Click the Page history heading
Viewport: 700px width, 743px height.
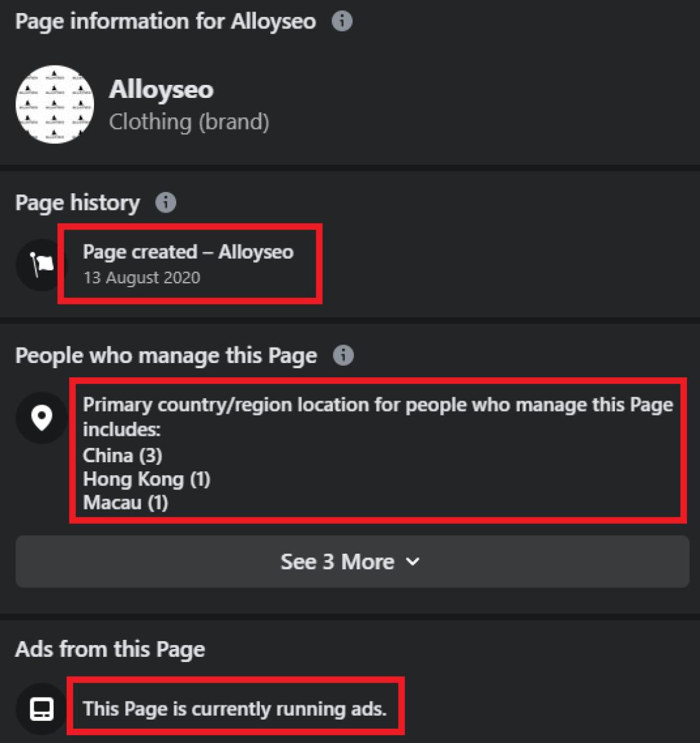click(x=77, y=203)
